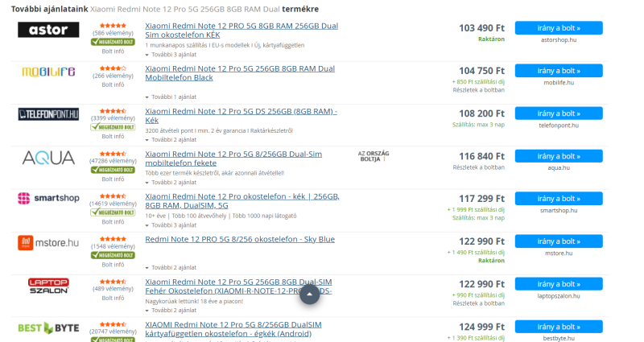Click astor's trusted shop badge
The height and width of the screenshot is (342, 644).
point(113,42)
